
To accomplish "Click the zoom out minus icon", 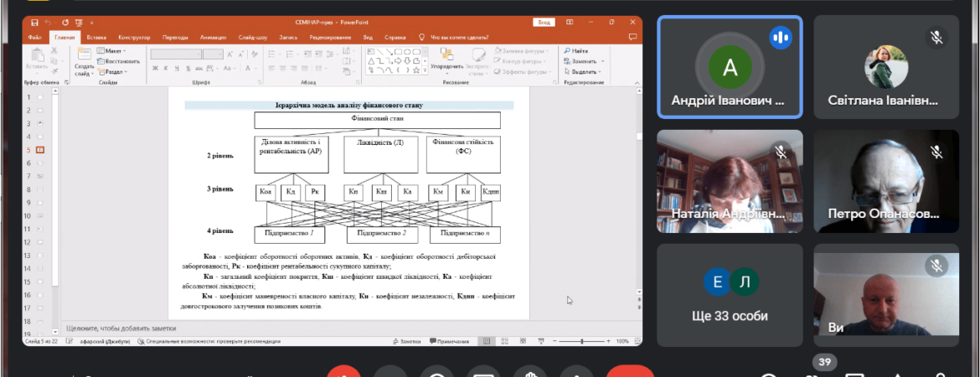I will 555,341.
